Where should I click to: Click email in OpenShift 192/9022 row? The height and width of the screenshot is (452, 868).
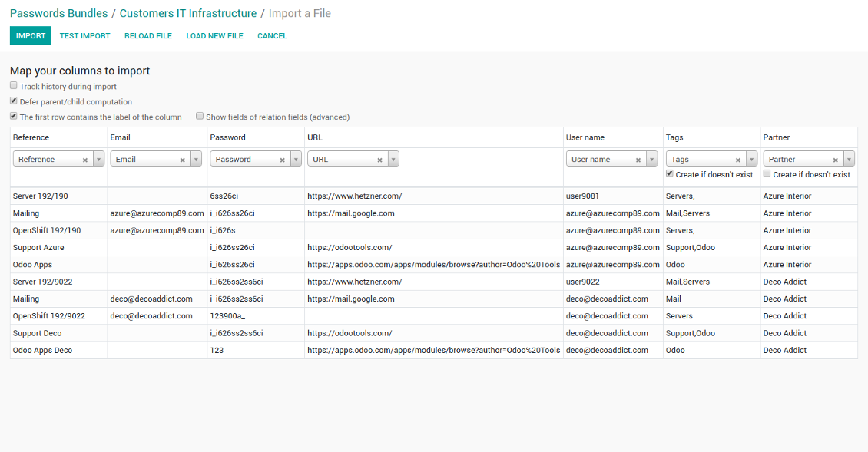point(151,316)
